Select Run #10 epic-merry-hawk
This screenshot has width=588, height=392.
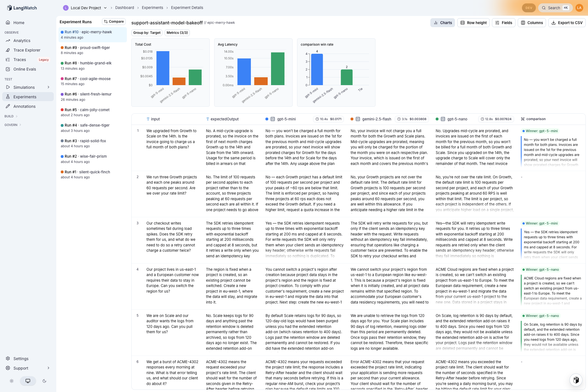93,35
